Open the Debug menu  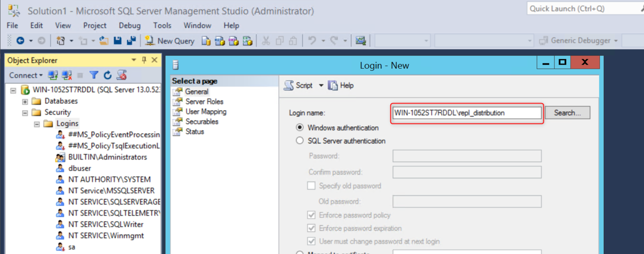(129, 25)
